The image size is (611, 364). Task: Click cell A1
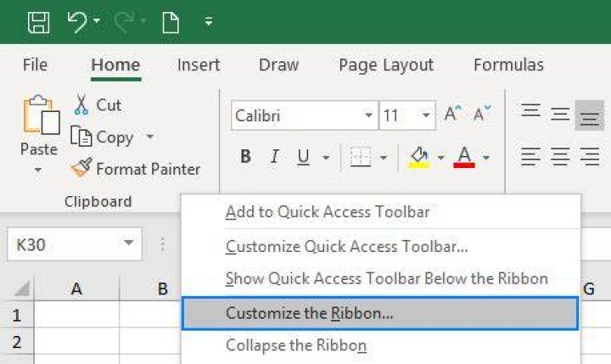pos(76,315)
